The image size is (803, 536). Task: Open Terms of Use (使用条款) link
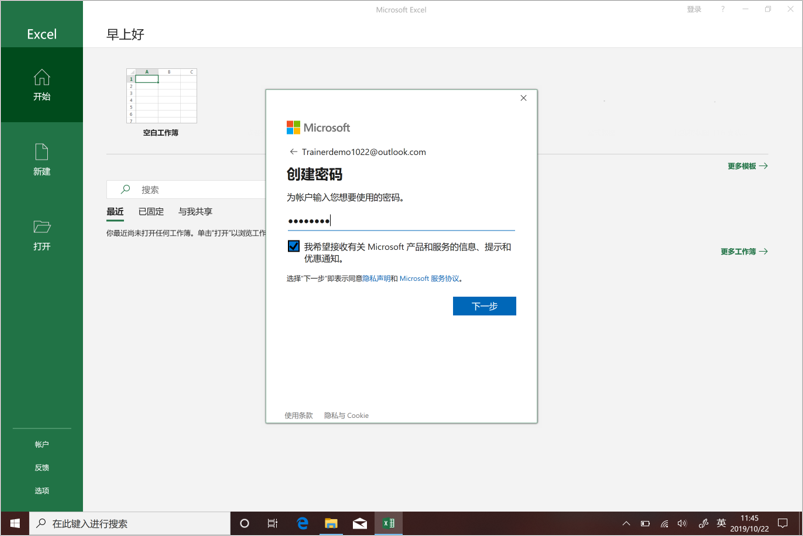[x=299, y=415]
